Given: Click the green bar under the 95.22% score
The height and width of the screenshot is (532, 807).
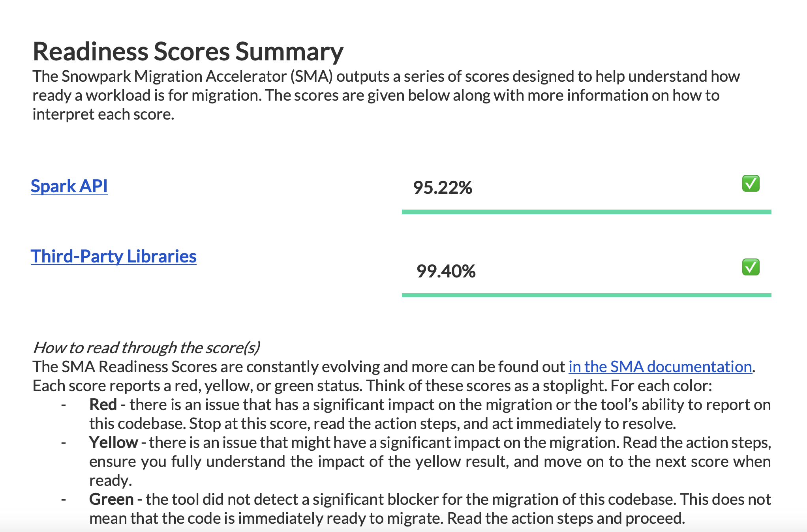Looking at the screenshot, I should [x=586, y=212].
